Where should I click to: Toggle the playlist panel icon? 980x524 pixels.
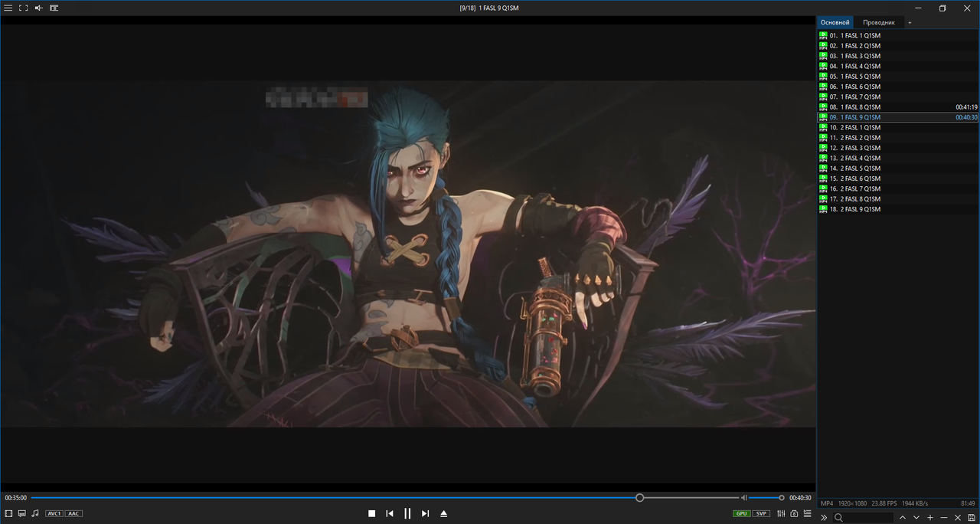click(x=807, y=513)
